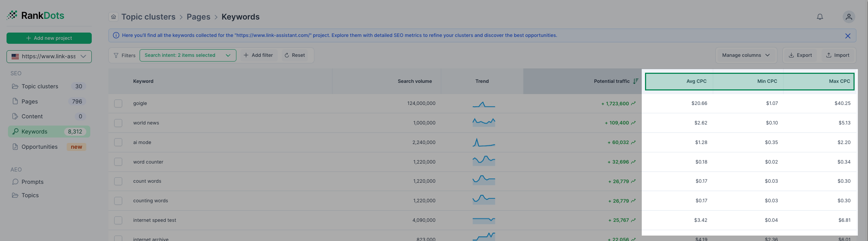Click the trend sparkline for world news
The image size is (868, 241).
click(x=484, y=122)
